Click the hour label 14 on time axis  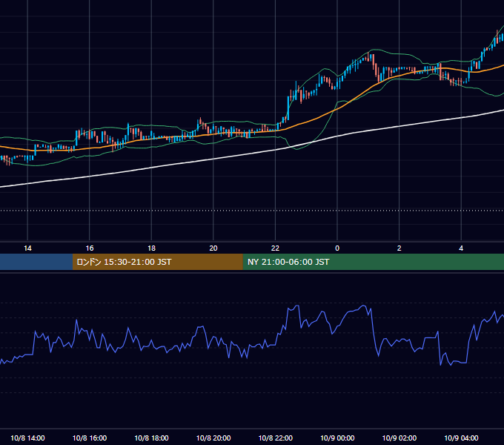click(x=27, y=248)
